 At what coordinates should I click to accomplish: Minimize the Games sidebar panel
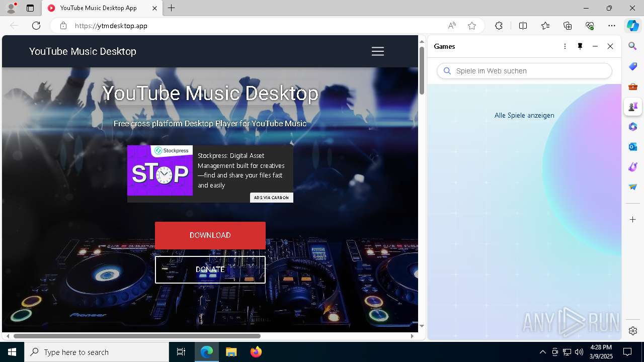point(595,46)
